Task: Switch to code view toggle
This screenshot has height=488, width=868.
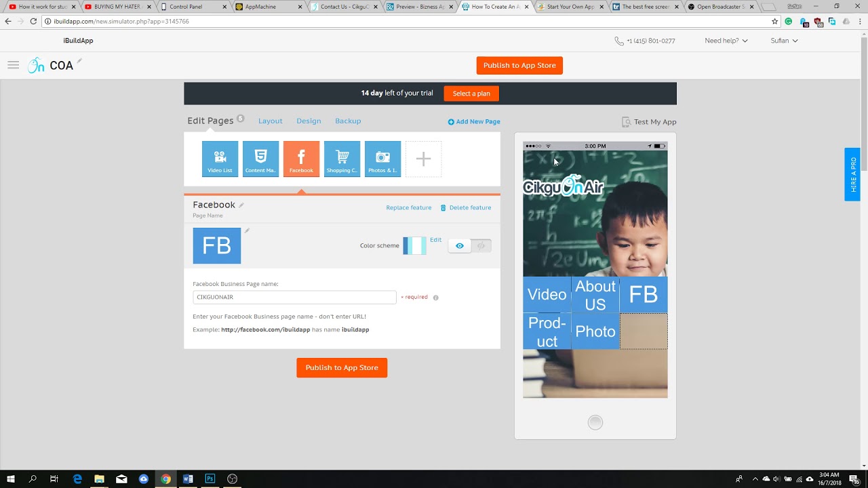Action: pos(481,246)
